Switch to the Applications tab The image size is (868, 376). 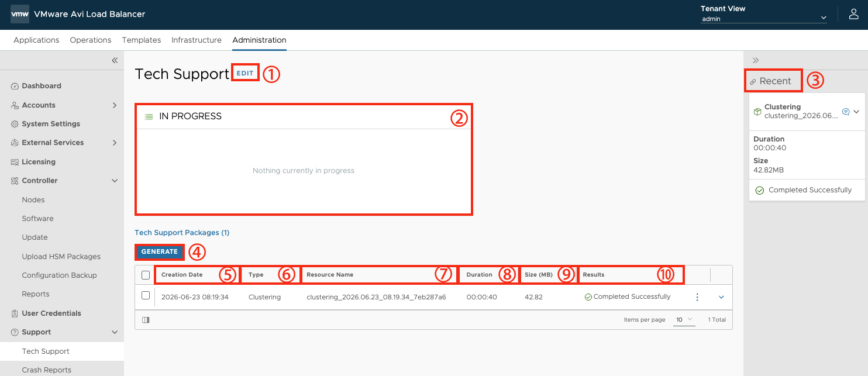(x=36, y=40)
